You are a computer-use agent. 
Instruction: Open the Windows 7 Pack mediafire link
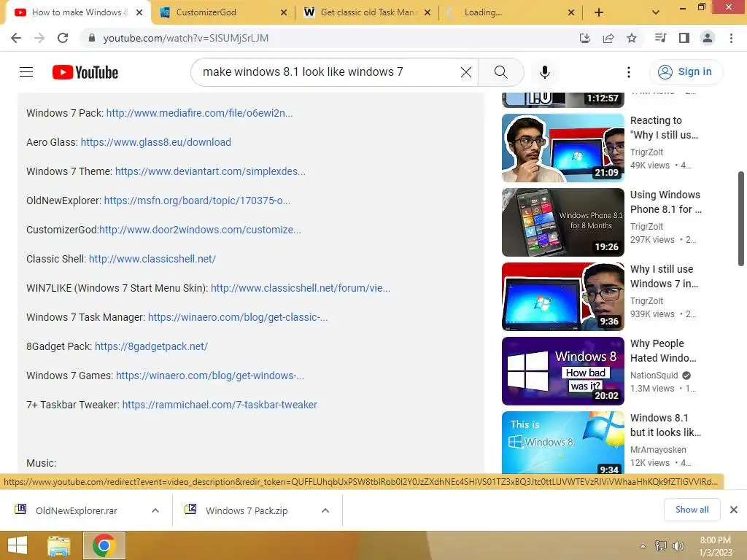pos(199,113)
